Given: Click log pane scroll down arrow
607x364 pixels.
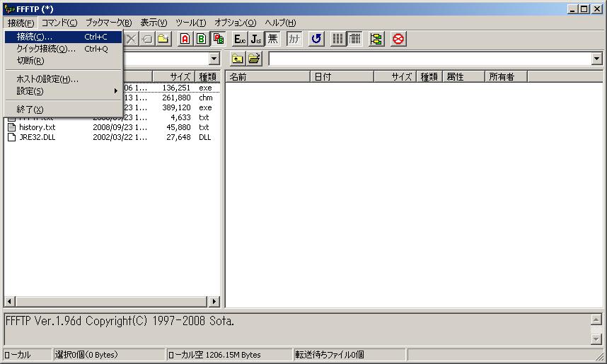Looking at the screenshot, I should click(596, 339).
